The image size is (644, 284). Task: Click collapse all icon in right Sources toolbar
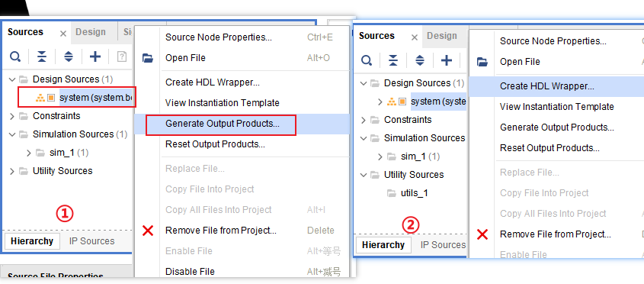point(393,61)
